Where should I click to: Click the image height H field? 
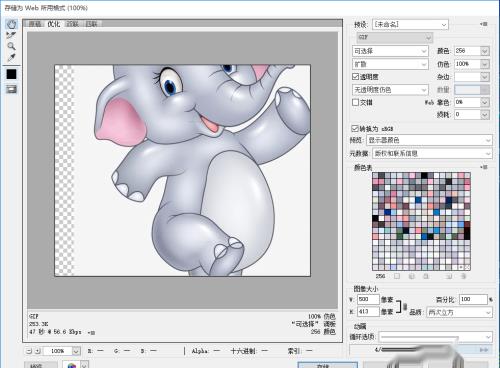[368, 311]
